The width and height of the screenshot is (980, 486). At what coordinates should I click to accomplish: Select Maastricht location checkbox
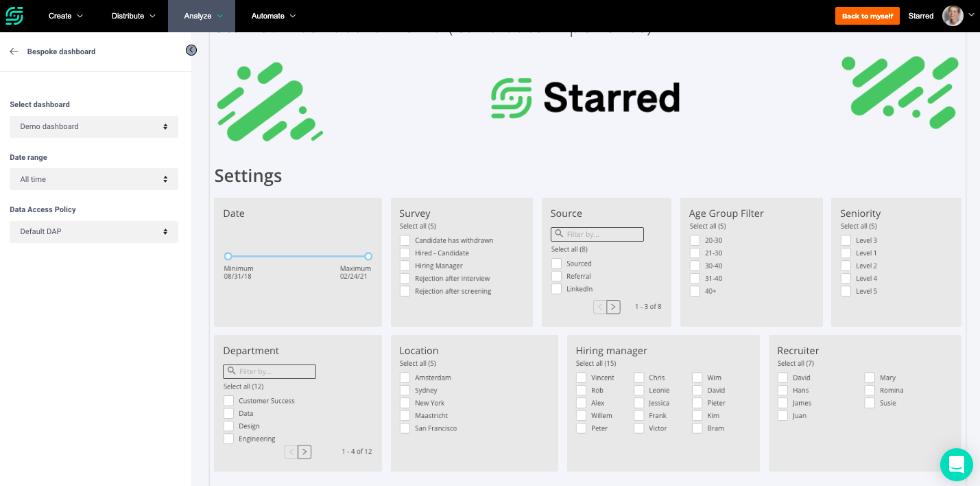click(405, 416)
